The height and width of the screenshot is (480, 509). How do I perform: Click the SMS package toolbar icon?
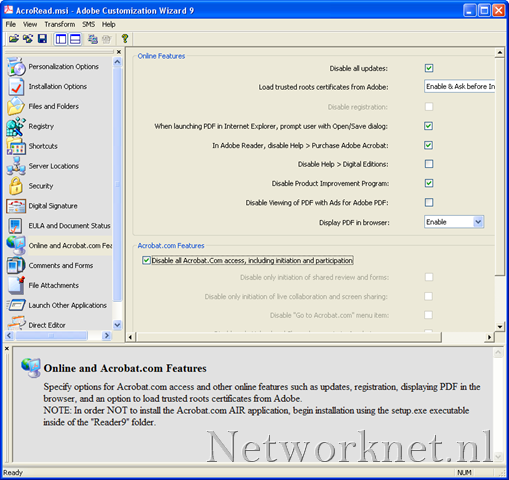pyautogui.click(x=93, y=39)
